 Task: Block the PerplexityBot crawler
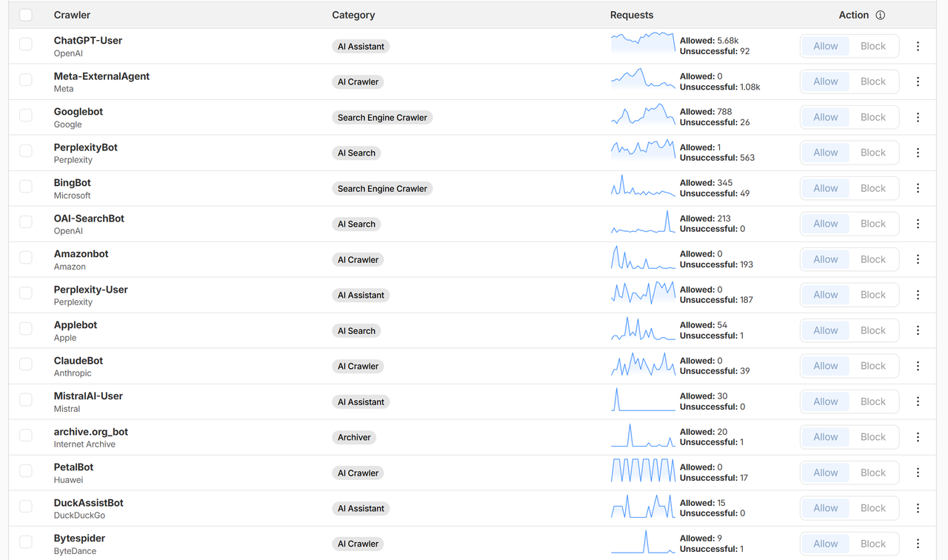(873, 153)
